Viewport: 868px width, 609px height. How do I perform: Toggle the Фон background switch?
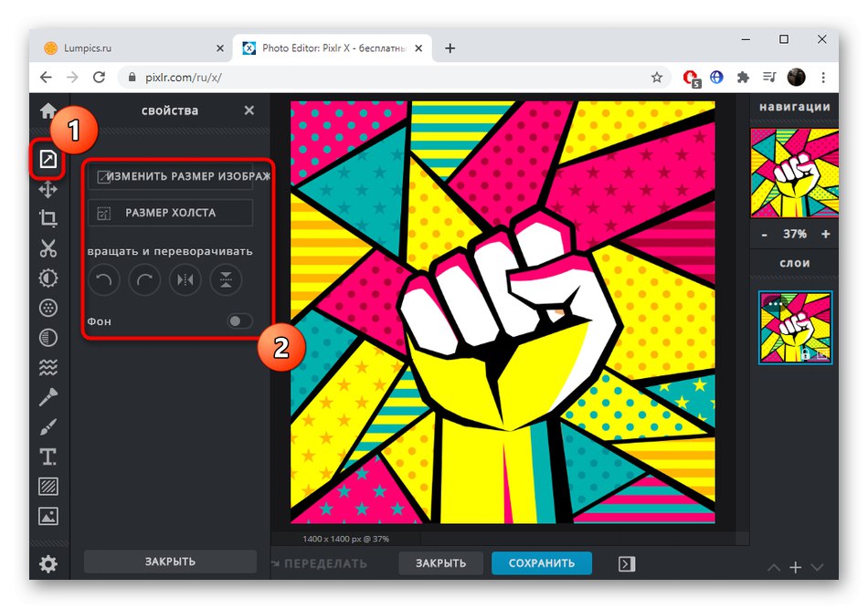[x=239, y=320]
